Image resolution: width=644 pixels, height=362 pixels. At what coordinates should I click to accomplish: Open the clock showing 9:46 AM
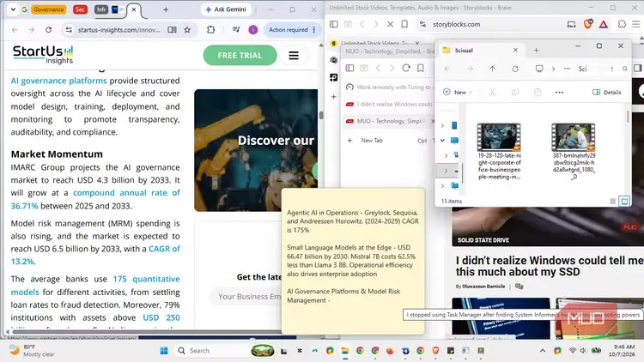coord(622,351)
